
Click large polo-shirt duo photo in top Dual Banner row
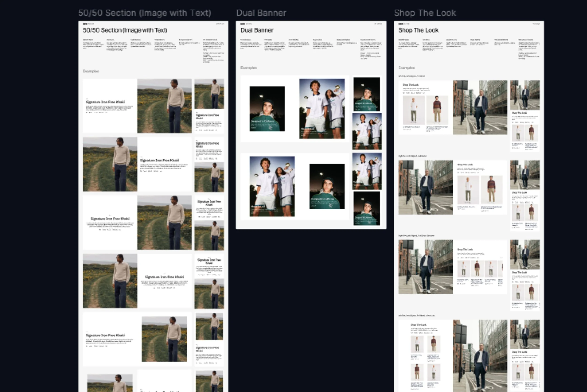pos(322,109)
